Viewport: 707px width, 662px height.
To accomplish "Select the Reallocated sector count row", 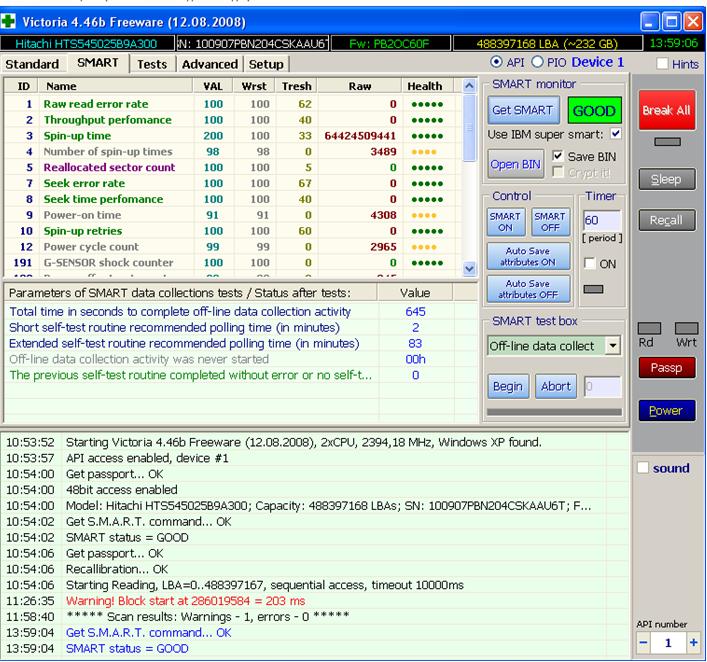I will 233,167.
